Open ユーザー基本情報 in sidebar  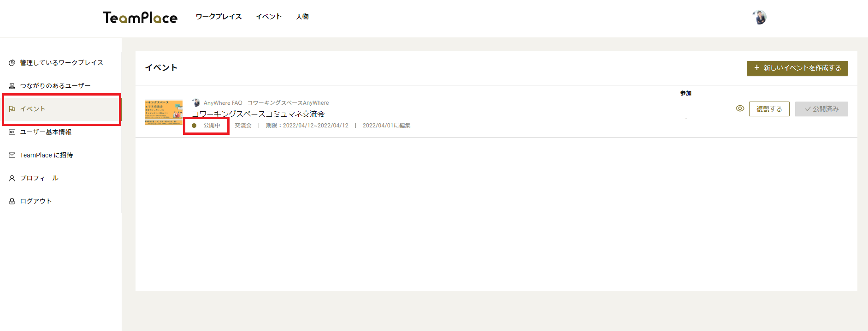pyautogui.click(x=61, y=132)
